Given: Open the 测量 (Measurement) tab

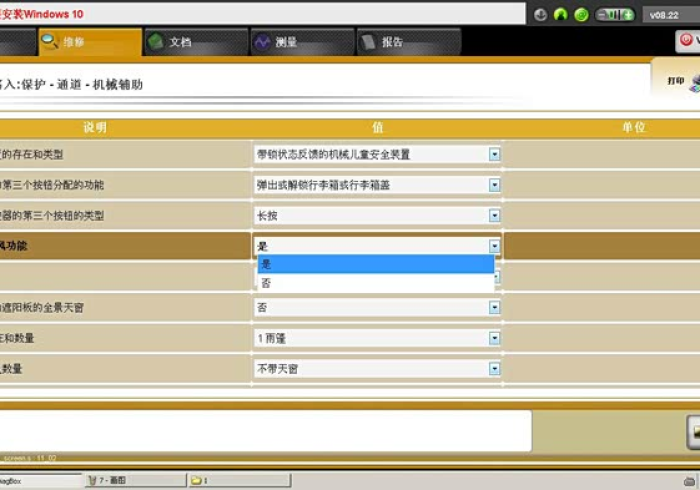Looking at the screenshot, I should [x=302, y=42].
